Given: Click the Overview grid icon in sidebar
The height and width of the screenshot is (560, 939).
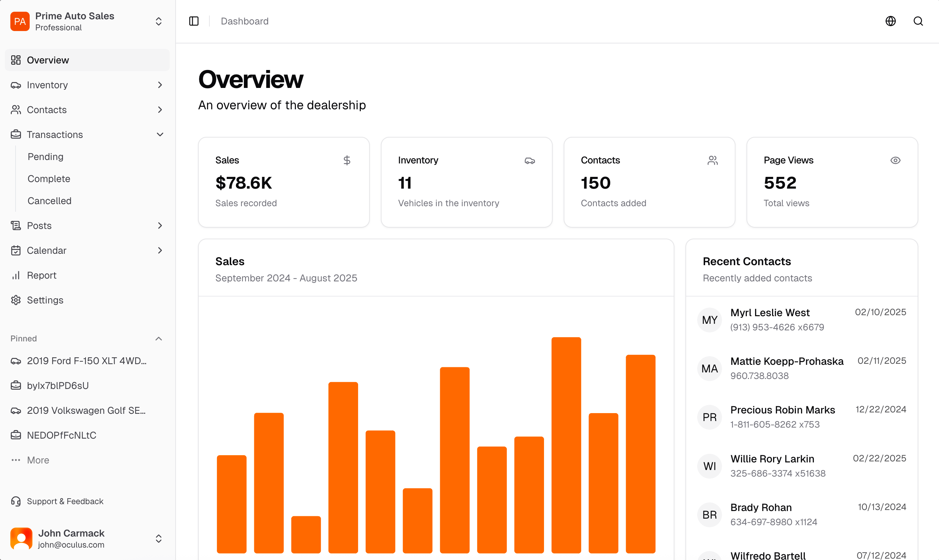Looking at the screenshot, I should pyautogui.click(x=16, y=60).
